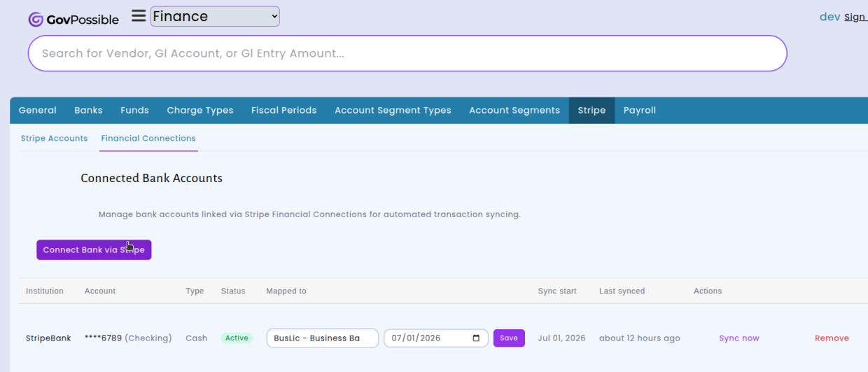
Task: Click the GovPossible logo icon
Action: pos(36,20)
